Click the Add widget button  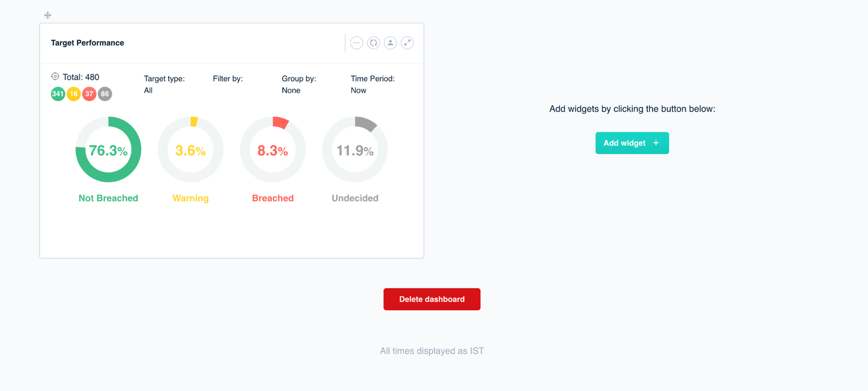(632, 143)
